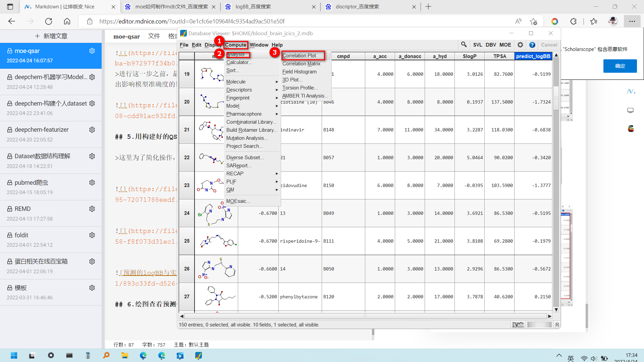Click the browser extensions puzzle icon
The width and height of the screenshot is (644, 362).
tap(573, 21)
